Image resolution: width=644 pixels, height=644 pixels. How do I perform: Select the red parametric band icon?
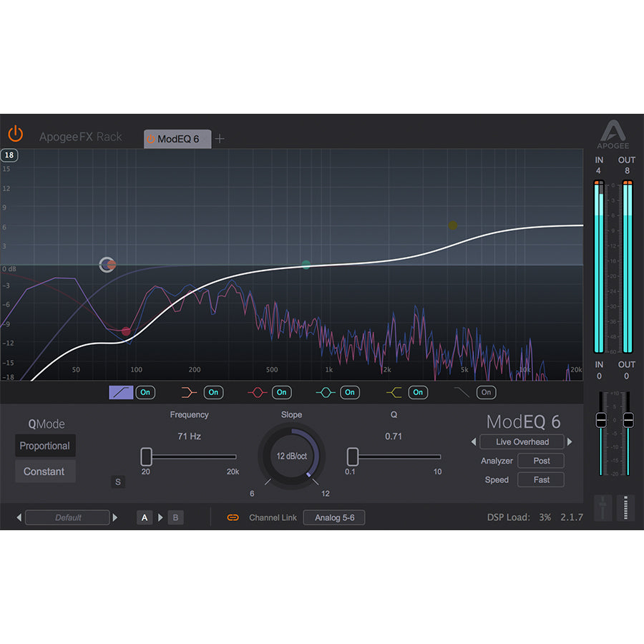[x=257, y=392]
